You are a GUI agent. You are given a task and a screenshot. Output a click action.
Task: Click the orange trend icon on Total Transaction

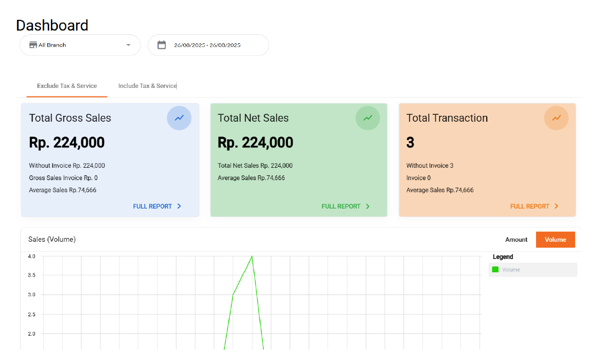click(x=556, y=118)
